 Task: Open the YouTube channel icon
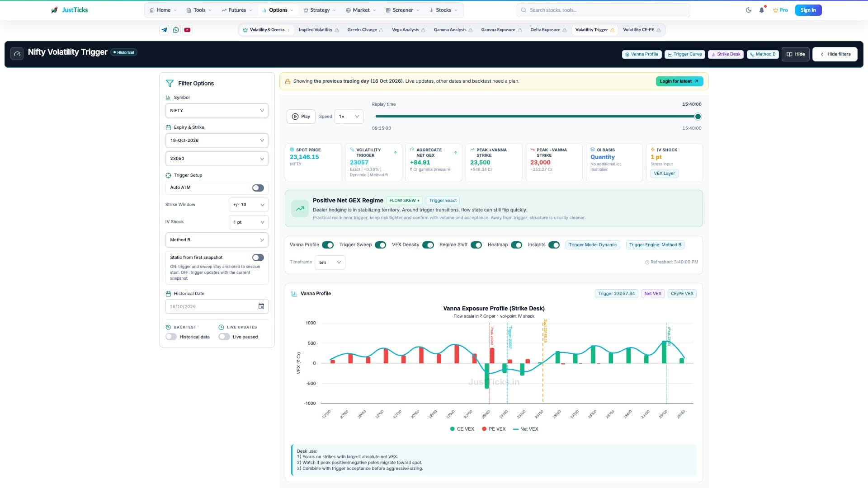click(x=187, y=30)
